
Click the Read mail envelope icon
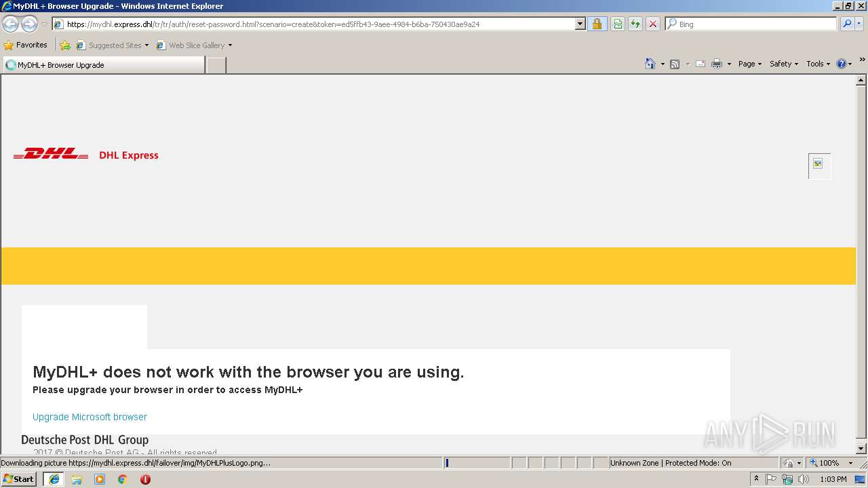pyautogui.click(x=701, y=64)
